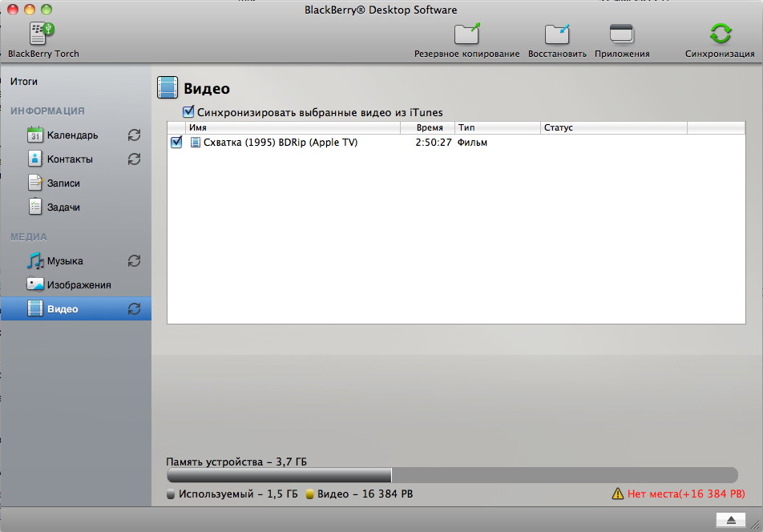
Task: Click the device memory usage bar
Action: 452,475
